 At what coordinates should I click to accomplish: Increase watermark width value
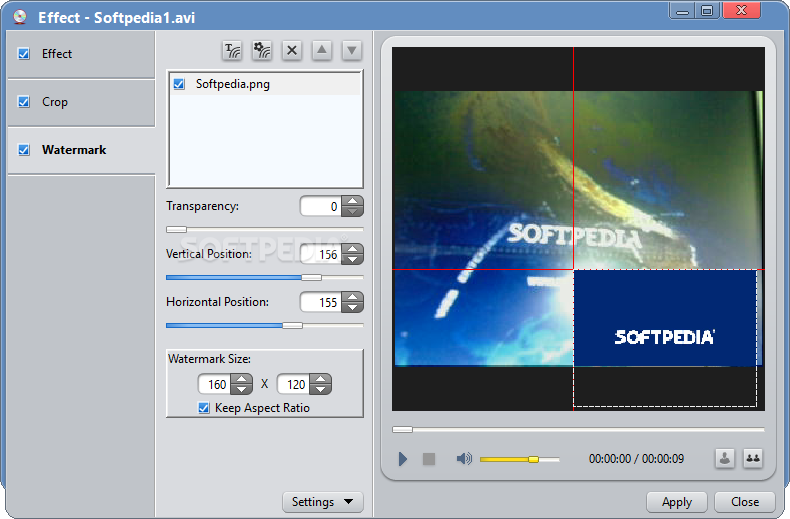tap(242, 379)
